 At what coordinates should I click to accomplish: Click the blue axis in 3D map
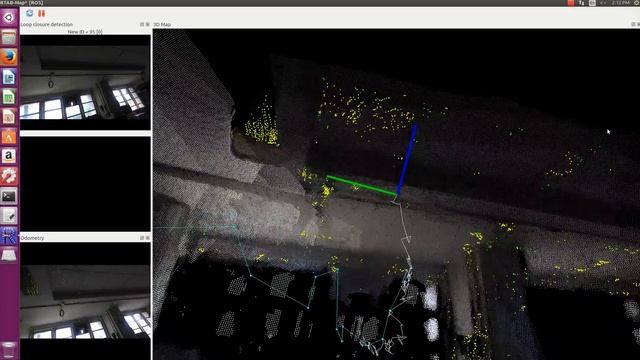pos(407,159)
